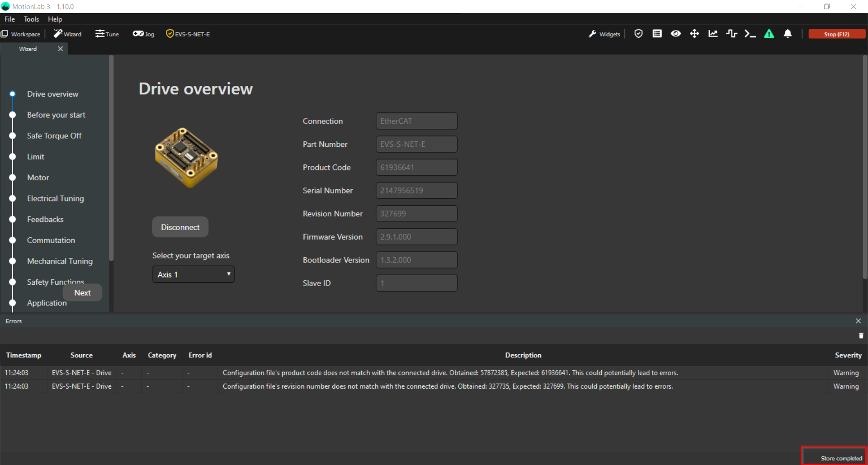Click the bell notifications icon
868x465 pixels.
pos(788,34)
